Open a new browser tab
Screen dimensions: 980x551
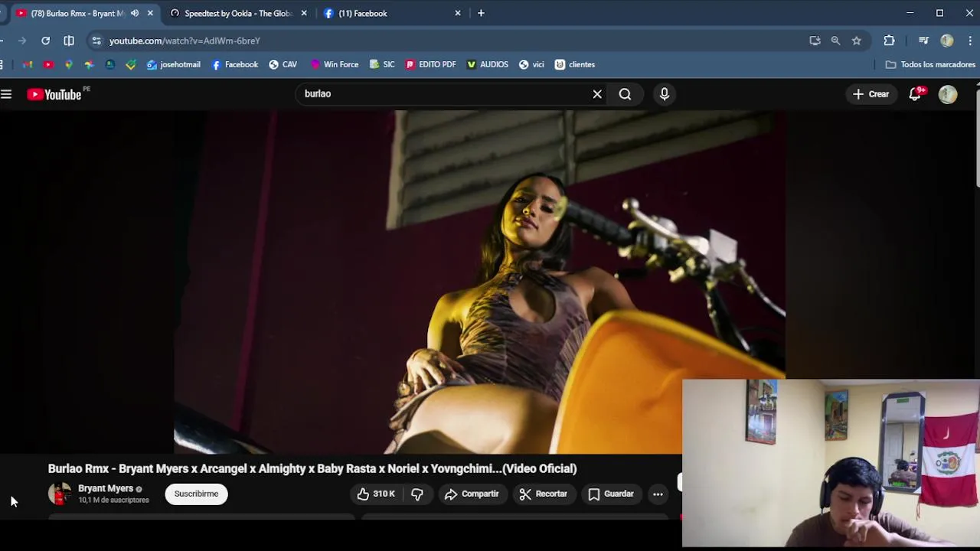(481, 13)
